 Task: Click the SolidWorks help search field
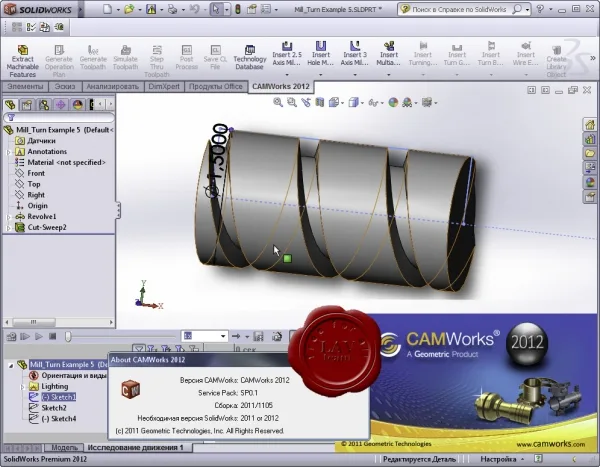click(459, 9)
